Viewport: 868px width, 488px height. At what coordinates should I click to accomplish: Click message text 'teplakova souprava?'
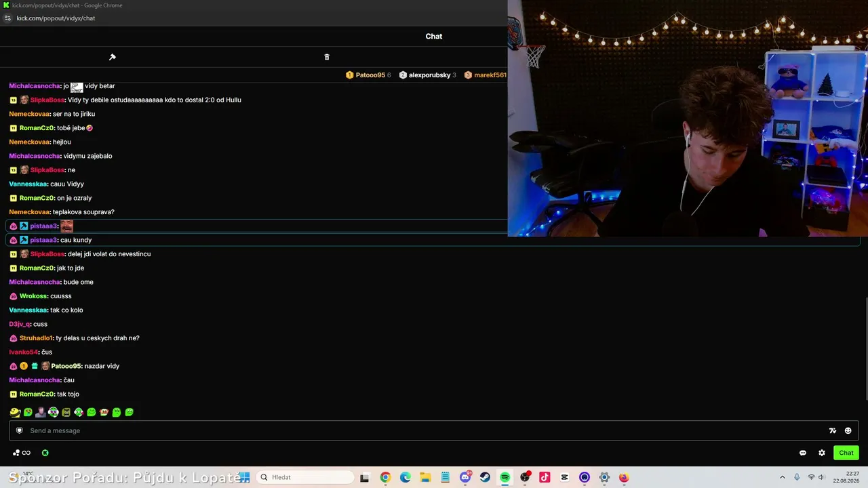pos(83,212)
